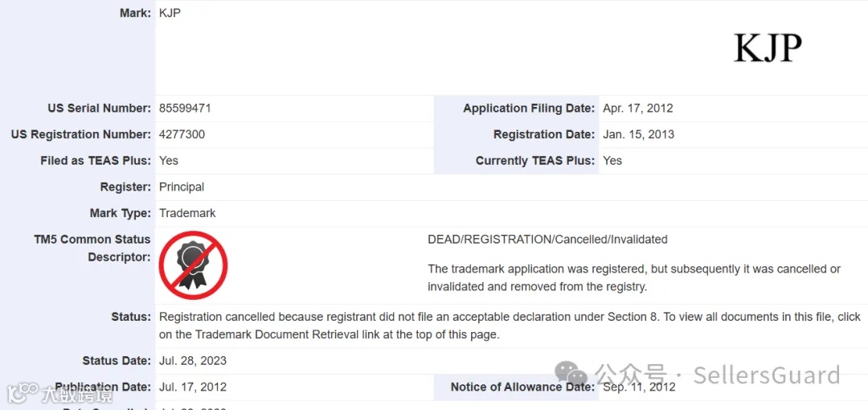
Task: Click the KJP mark drawing image
Action: 768,49
